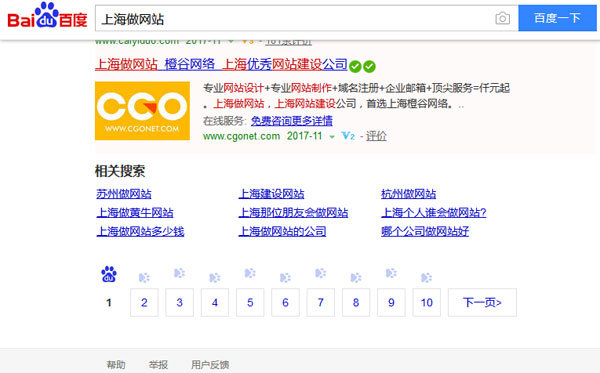The image size is (600, 373).
Task: Click 下一页 to go to next page
Action: (x=482, y=303)
